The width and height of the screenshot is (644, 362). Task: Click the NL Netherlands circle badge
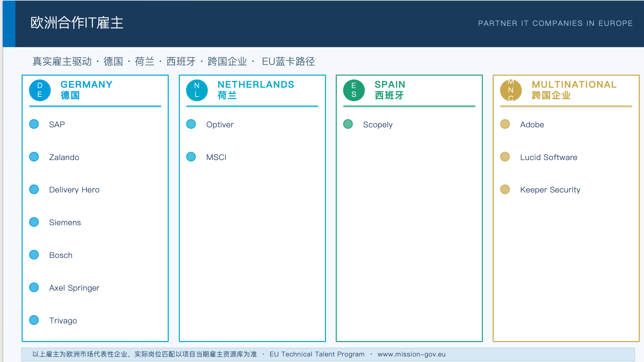pyautogui.click(x=197, y=90)
